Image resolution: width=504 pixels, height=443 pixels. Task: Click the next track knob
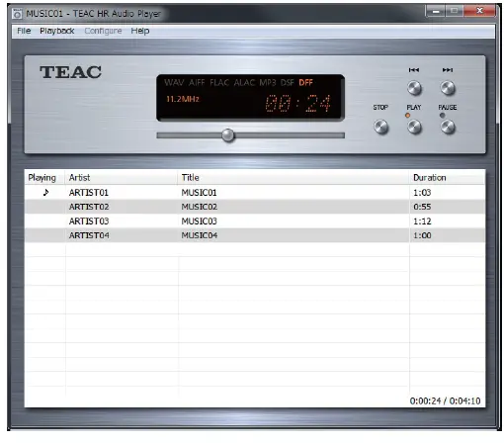pos(448,88)
